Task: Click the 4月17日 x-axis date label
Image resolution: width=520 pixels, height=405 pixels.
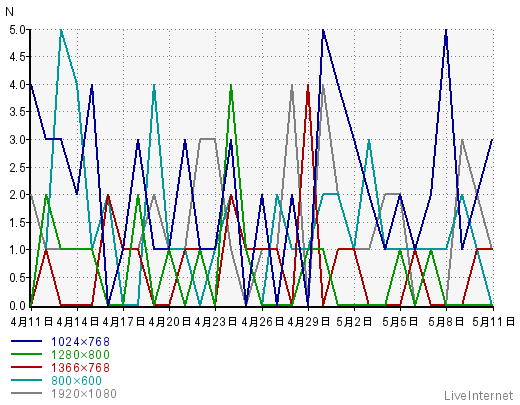Action: pos(124,322)
